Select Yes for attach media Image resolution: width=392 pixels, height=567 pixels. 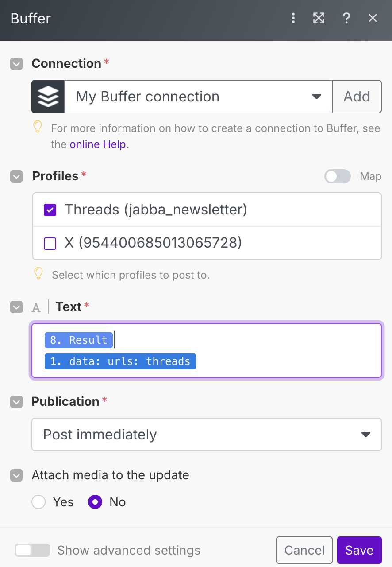[x=38, y=502]
